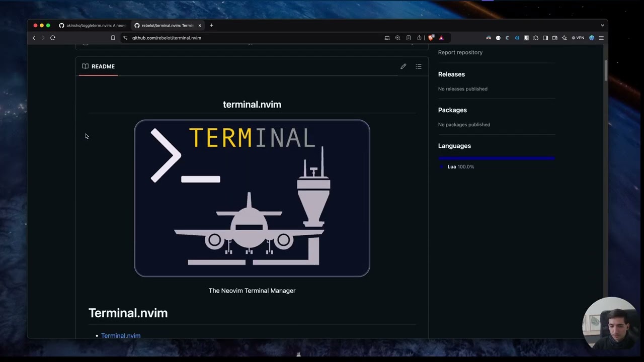This screenshot has width=644, height=362.
Task: Open the Brave Wallet icon
Action: click(555, 38)
